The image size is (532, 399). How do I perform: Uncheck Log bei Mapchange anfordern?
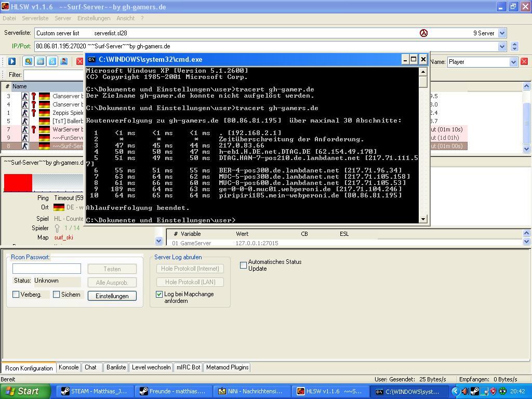tap(159, 294)
